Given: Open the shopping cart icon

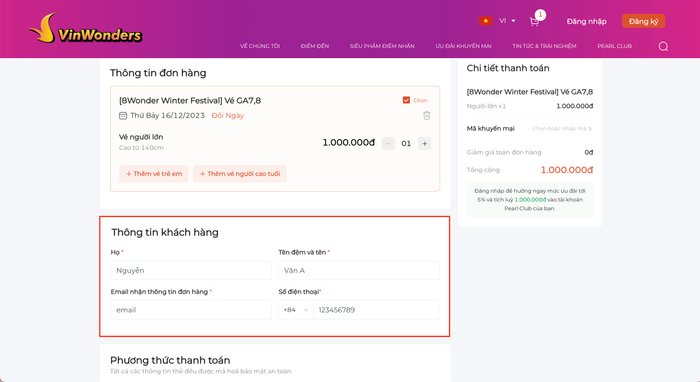Looking at the screenshot, I should click(534, 21).
